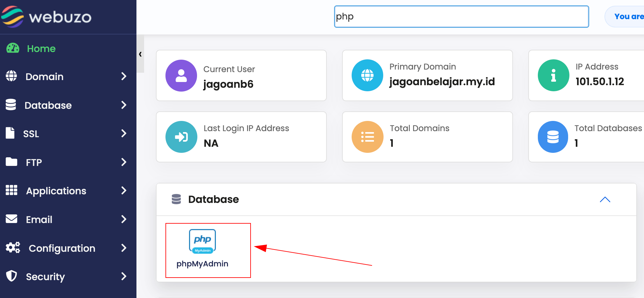
Task: Click the purple Current User icon
Action: [181, 76]
